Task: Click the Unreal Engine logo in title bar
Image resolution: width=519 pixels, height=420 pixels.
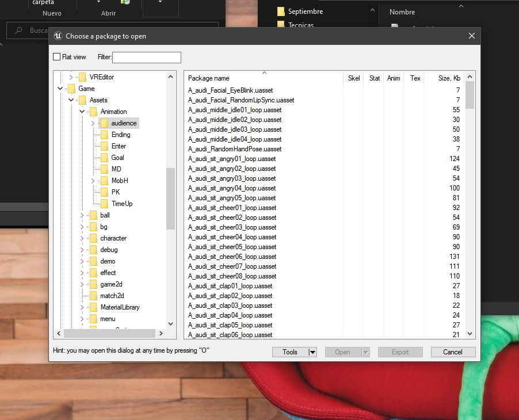Action: click(x=58, y=36)
